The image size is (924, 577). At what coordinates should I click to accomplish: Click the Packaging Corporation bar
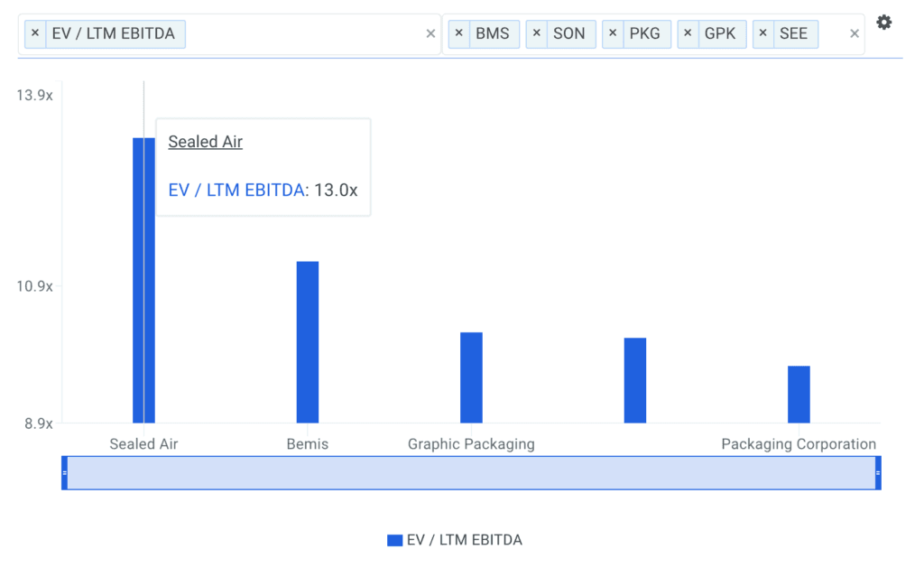(799, 394)
